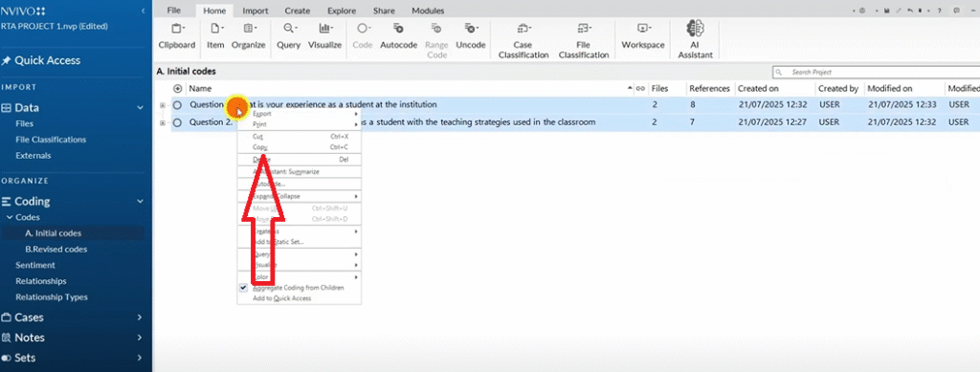The image size is (980, 372).
Task: Open the feedback chat bubble icon
Action: (x=956, y=11)
